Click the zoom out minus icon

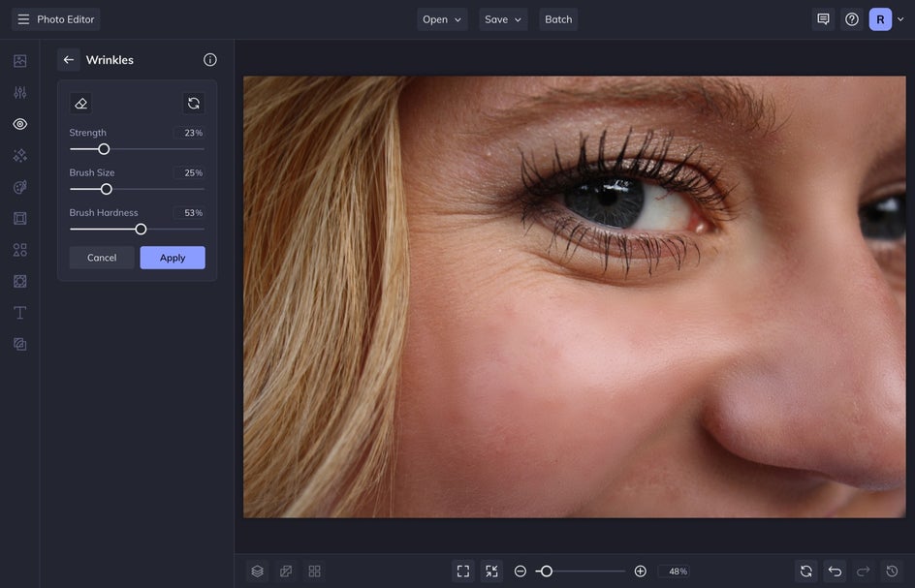(x=521, y=572)
